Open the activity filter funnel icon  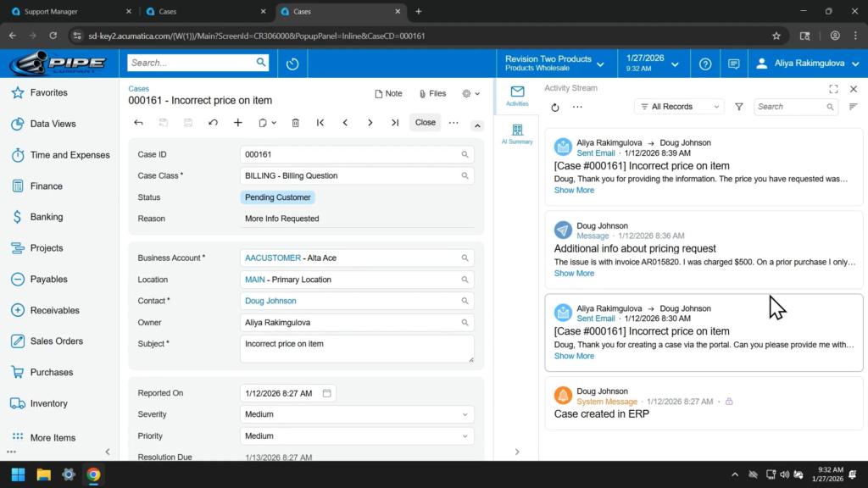pyautogui.click(x=739, y=107)
